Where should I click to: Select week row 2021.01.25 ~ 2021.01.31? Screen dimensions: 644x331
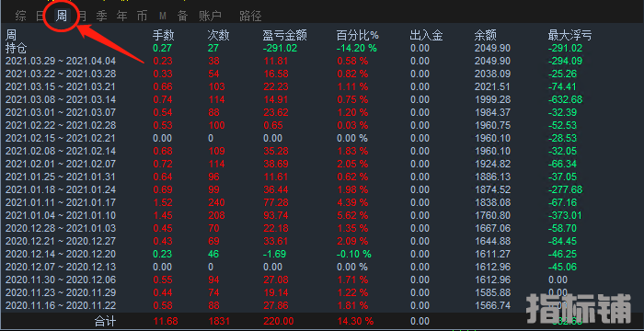pos(61,177)
